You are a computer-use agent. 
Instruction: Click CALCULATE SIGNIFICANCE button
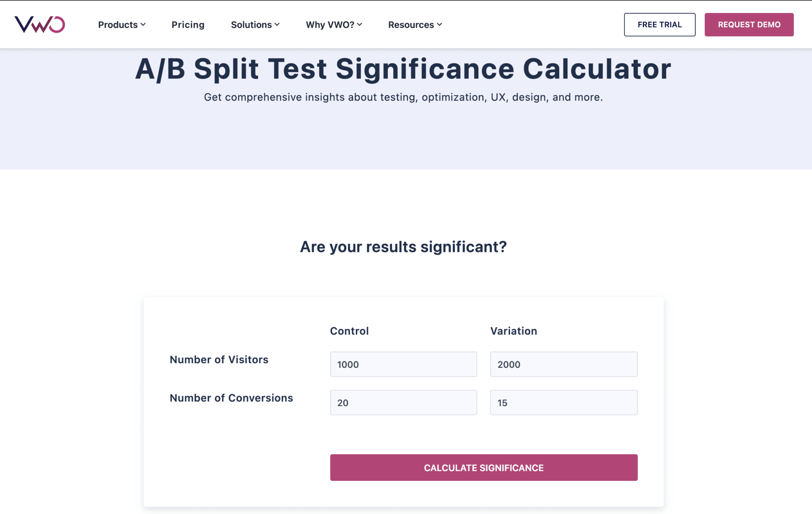484,468
